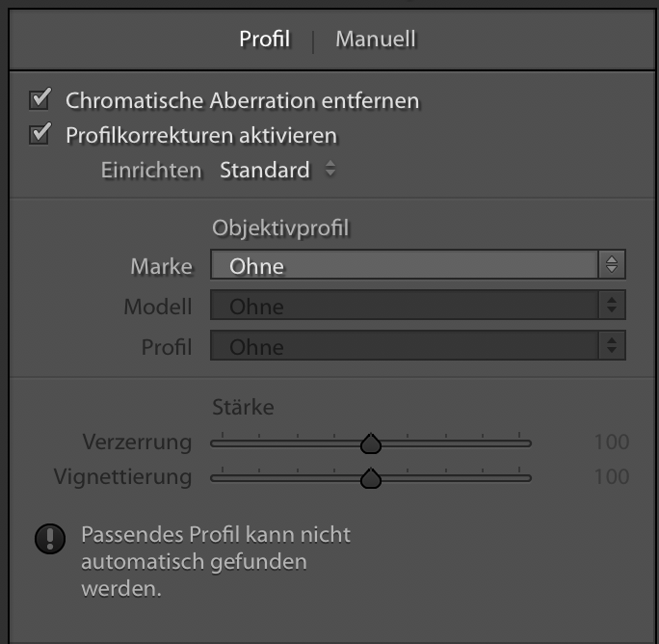Select the Profil tab at top
The height and width of the screenshot is (644, 659).
[x=264, y=40]
